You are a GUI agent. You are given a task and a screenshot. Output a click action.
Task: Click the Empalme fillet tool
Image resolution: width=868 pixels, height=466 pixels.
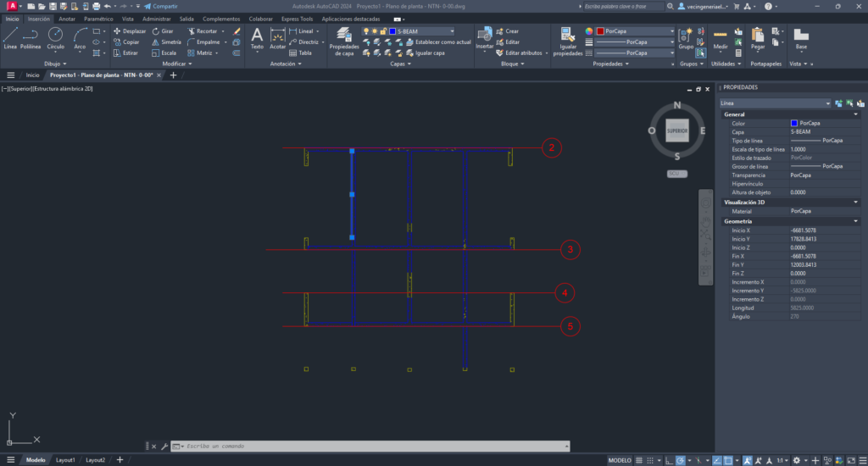(203, 42)
